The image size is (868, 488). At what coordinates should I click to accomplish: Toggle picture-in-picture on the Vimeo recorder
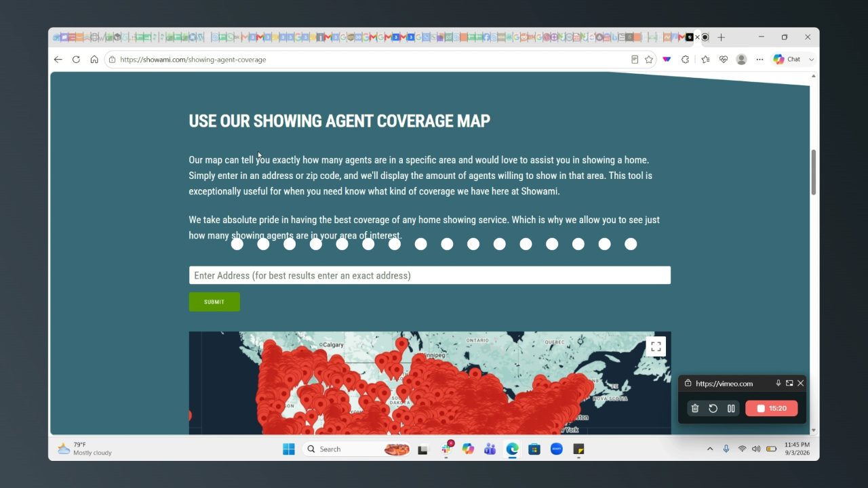click(789, 384)
